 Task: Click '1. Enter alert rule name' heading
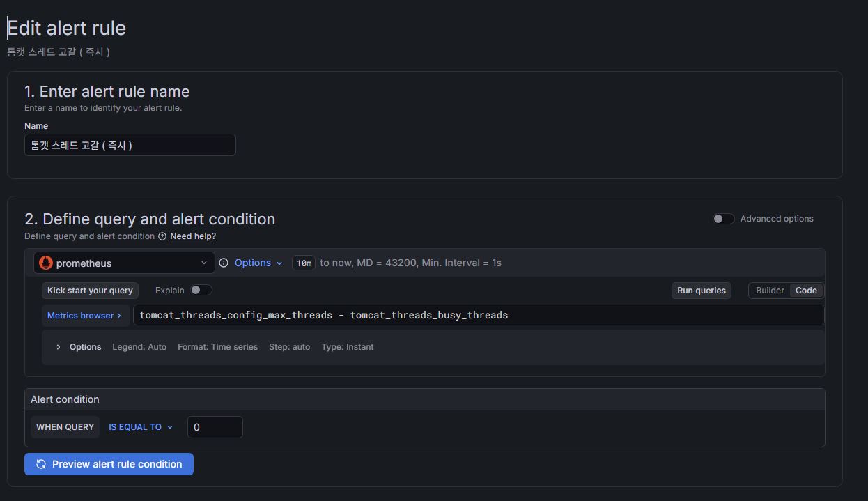(x=107, y=91)
